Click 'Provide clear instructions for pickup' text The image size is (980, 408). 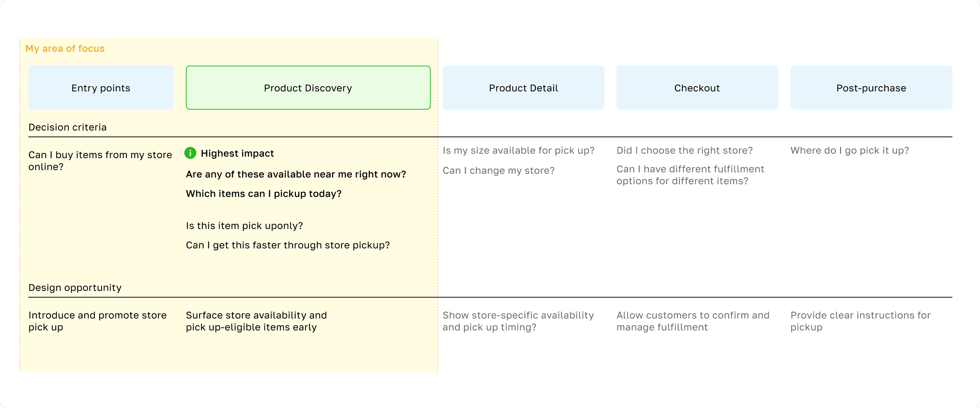[860, 321]
